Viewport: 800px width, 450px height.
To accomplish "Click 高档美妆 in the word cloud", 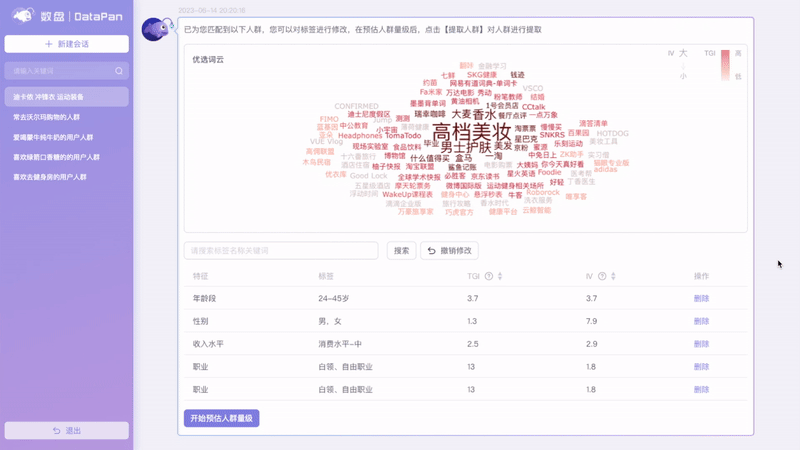I will pyautogui.click(x=471, y=132).
